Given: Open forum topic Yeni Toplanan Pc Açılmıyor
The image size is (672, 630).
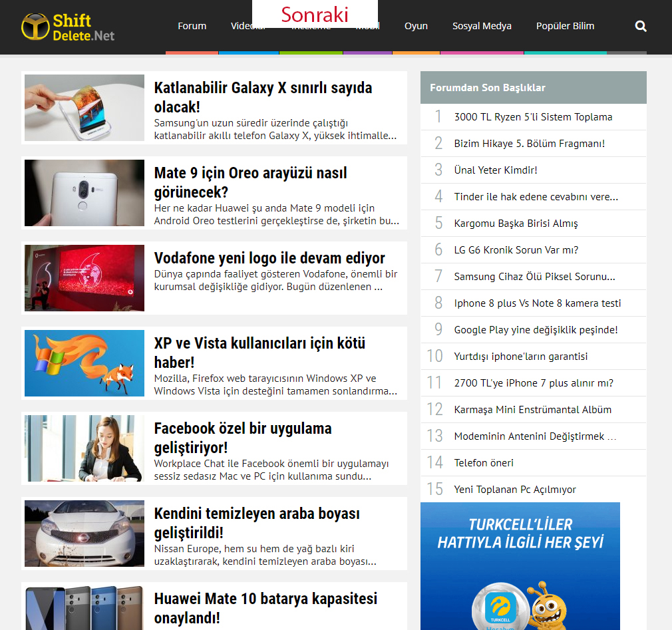Looking at the screenshot, I should tap(515, 489).
